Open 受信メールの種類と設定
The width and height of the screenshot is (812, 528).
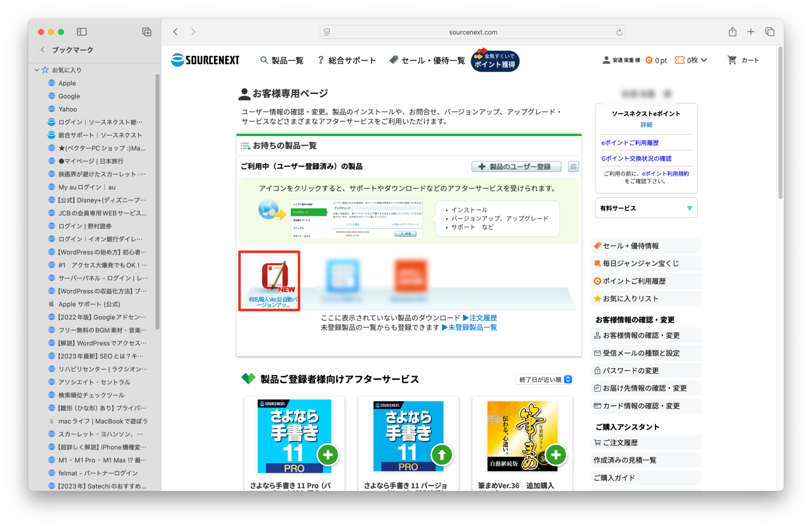click(x=646, y=353)
